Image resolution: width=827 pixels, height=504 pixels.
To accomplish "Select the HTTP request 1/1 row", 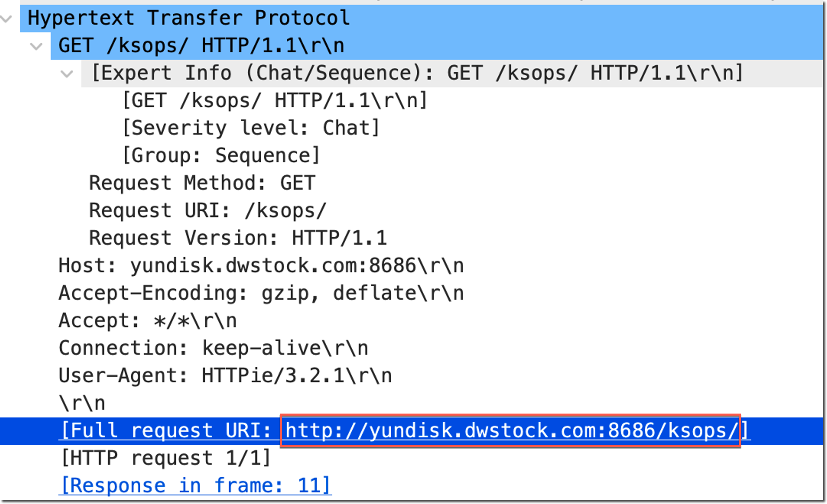I will click(165, 458).
